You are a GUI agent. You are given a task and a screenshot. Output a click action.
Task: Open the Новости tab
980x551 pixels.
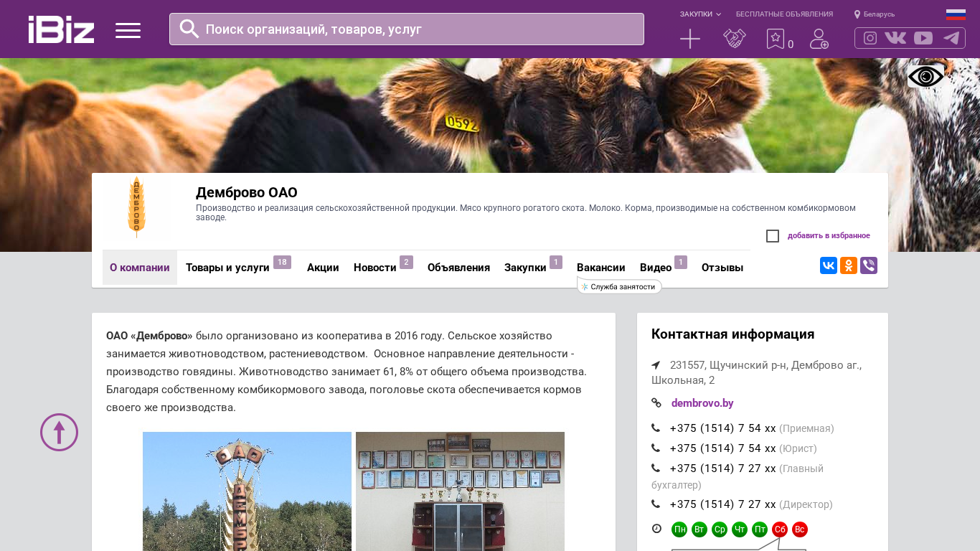click(375, 268)
